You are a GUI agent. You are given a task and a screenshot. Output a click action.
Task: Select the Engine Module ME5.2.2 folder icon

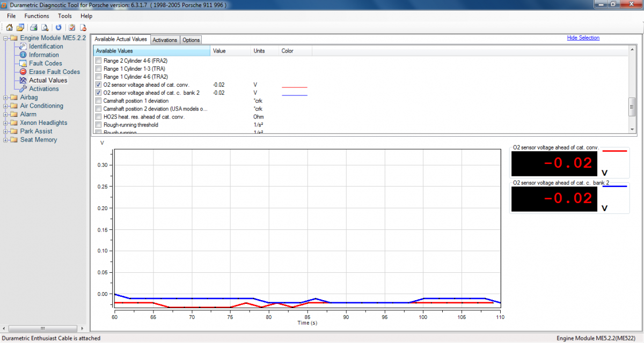(x=14, y=38)
